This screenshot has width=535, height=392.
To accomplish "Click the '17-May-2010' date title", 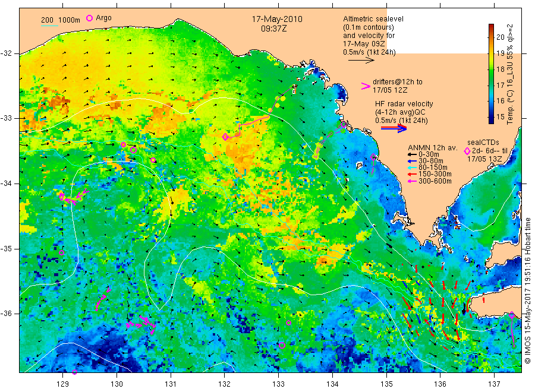I will [x=277, y=20].
